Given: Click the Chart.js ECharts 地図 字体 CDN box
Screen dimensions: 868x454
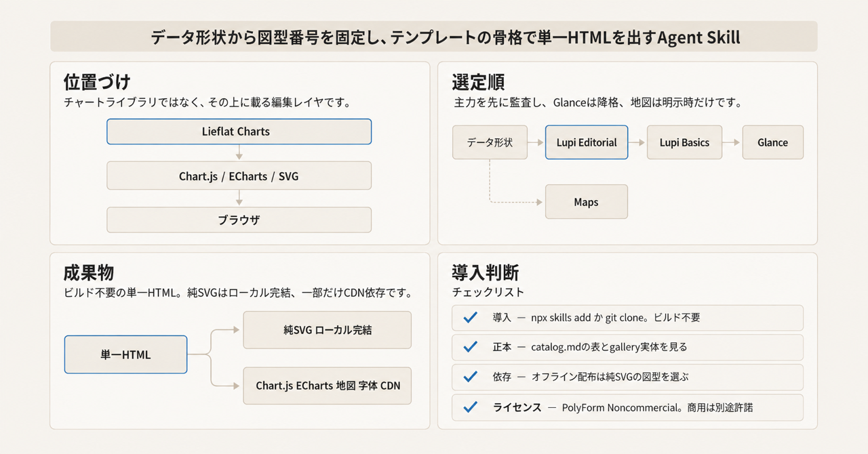Looking at the screenshot, I should [x=328, y=386].
